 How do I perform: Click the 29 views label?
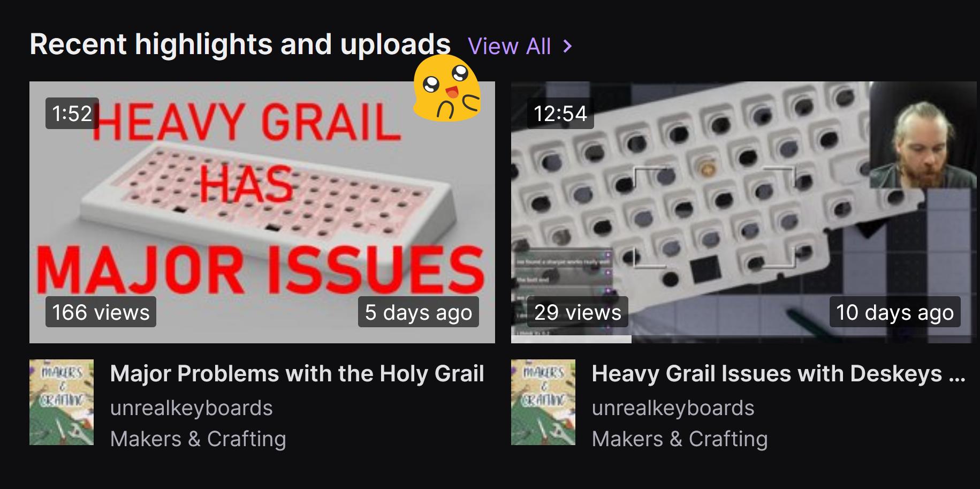coord(578,312)
